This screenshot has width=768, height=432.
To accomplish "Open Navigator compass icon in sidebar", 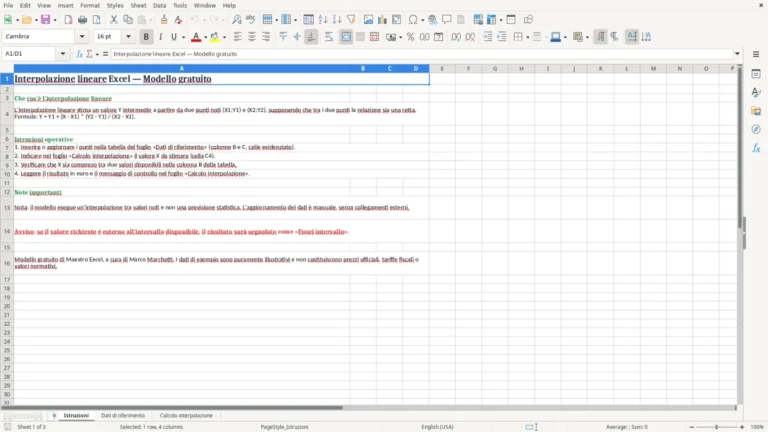I will pyautogui.click(x=756, y=129).
